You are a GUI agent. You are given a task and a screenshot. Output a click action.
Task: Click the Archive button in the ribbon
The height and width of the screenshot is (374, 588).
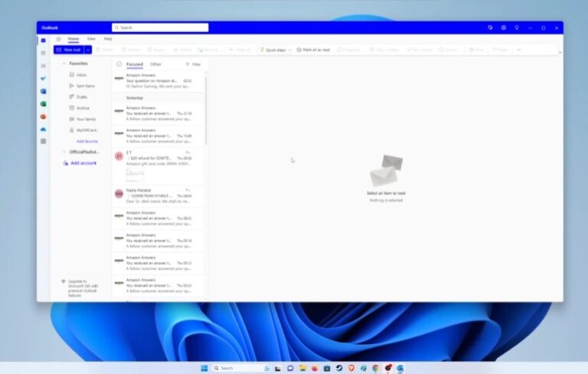pos(131,50)
